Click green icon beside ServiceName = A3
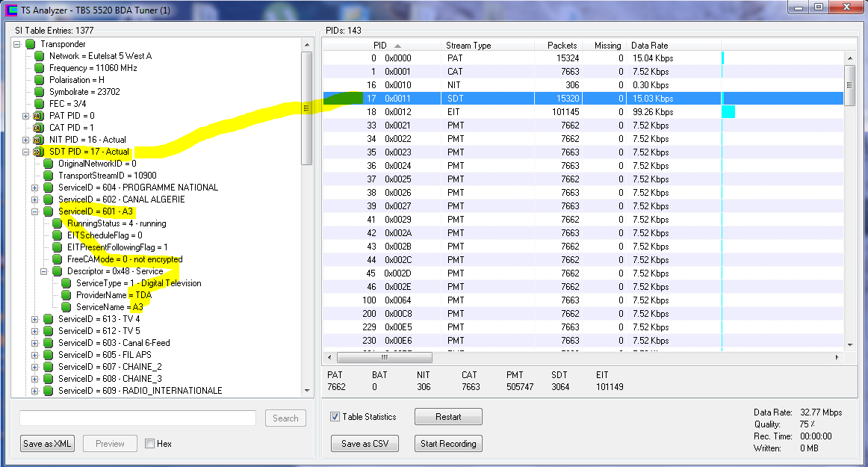This screenshot has height=467, width=868. point(66,307)
